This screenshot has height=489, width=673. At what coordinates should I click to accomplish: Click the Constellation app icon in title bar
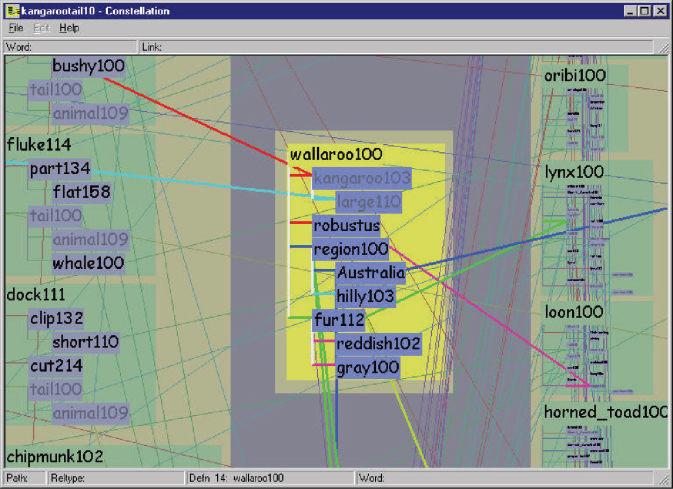click(11, 10)
